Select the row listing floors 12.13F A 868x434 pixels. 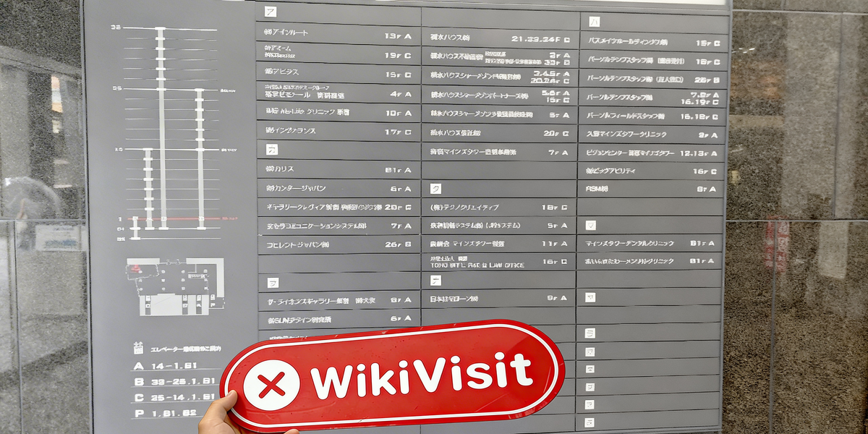pyautogui.click(x=652, y=153)
